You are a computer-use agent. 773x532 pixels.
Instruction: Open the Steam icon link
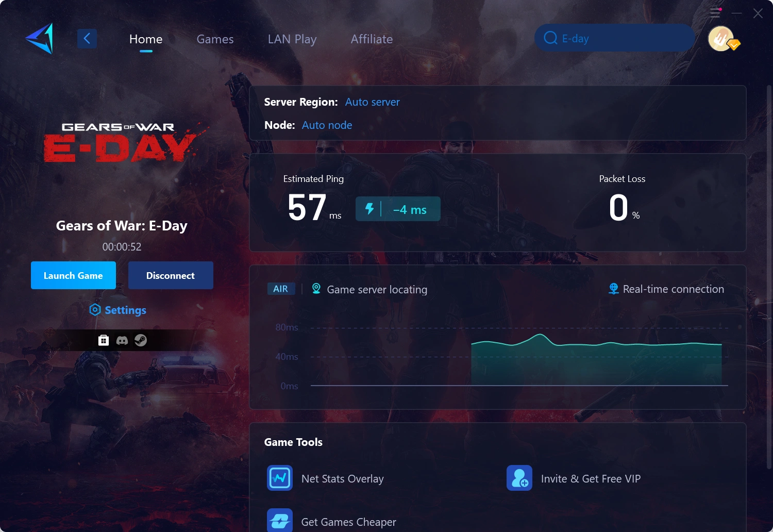coord(141,340)
